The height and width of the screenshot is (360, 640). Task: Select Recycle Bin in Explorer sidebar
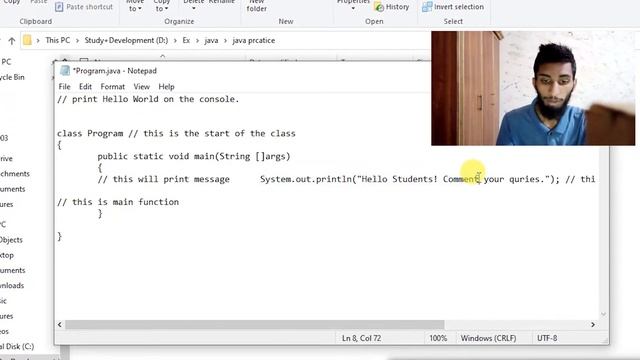coord(12,77)
